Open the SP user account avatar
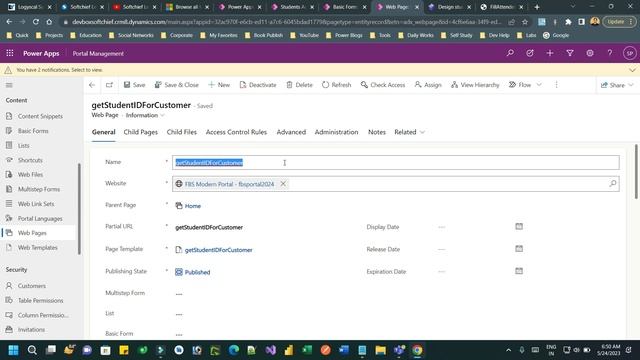 629,53
